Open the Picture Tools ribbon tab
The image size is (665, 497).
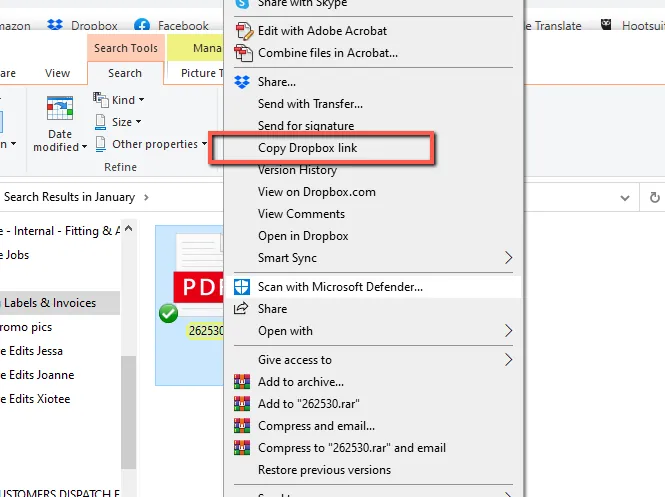(x=201, y=73)
